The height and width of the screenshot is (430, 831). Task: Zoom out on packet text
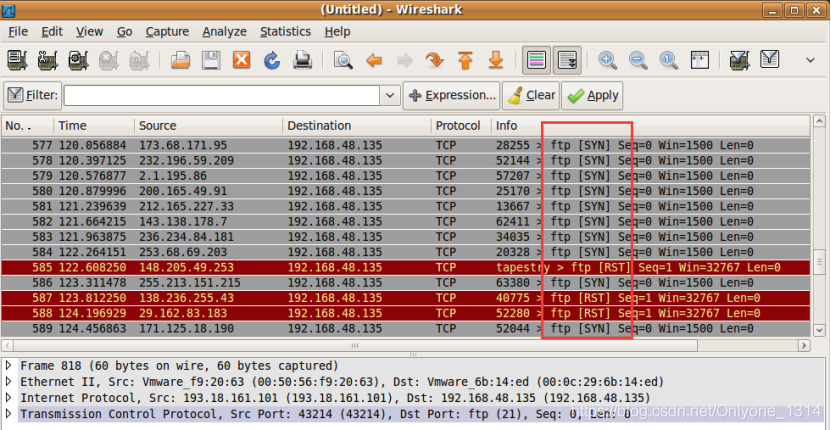tap(638, 60)
